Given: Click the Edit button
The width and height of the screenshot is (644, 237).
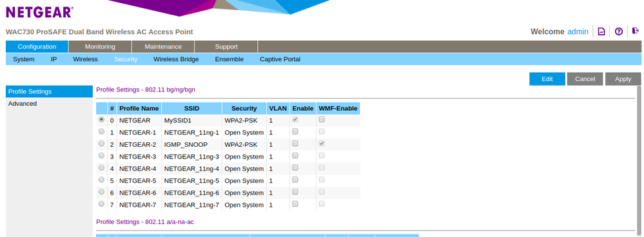Looking at the screenshot, I should 547,79.
